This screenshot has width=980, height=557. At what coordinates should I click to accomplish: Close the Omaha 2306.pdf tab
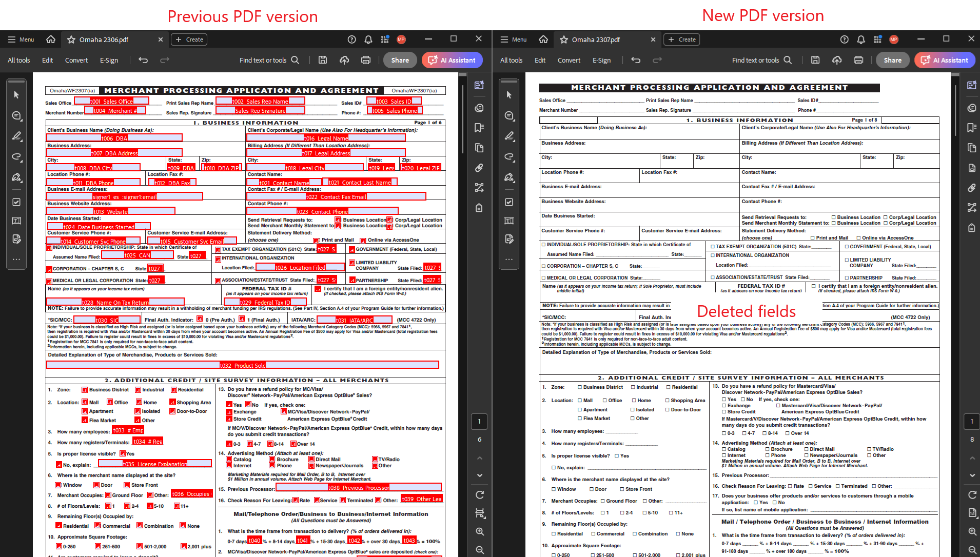pyautogui.click(x=161, y=39)
